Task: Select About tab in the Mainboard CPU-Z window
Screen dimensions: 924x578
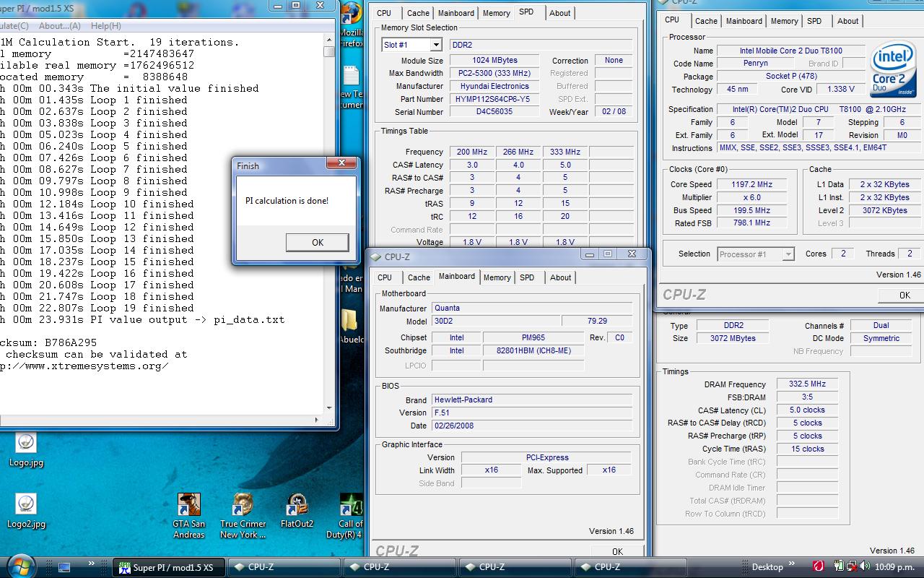Action: tap(561, 277)
